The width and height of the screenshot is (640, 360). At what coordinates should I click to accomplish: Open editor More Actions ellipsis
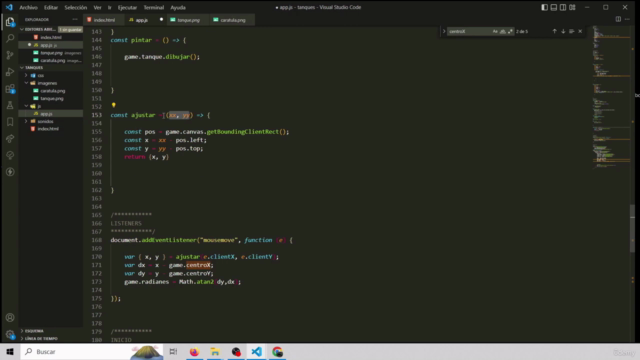[x=627, y=19]
